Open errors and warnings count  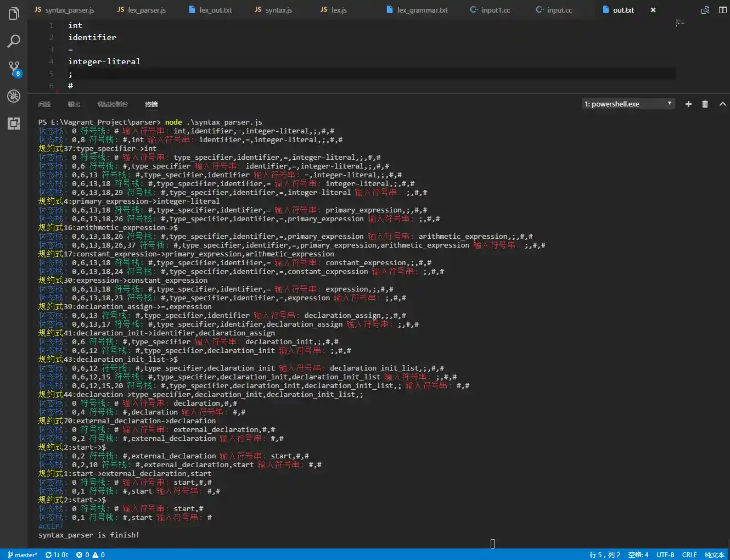[x=91, y=555]
